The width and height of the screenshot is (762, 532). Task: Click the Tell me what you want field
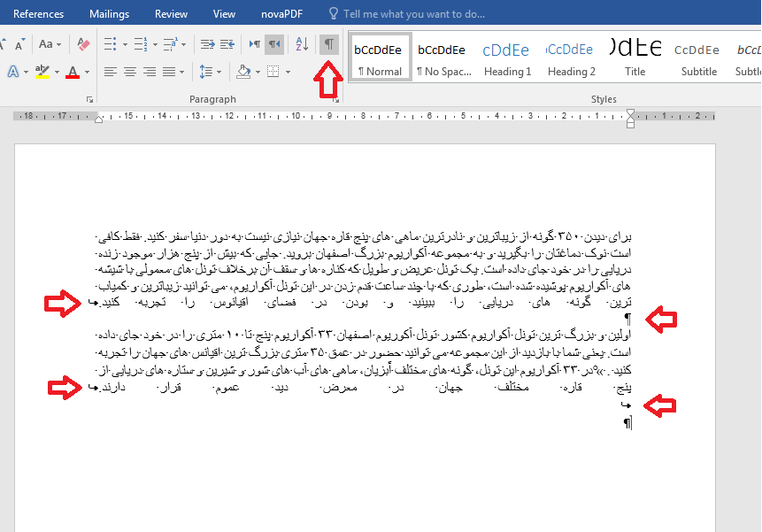pyautogui.click(x=414, y=13)
